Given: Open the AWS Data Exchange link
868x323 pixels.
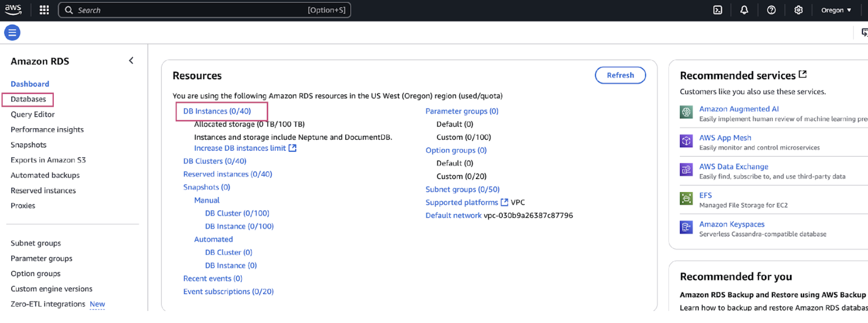Looking at the screenshot, I should 734,166.
